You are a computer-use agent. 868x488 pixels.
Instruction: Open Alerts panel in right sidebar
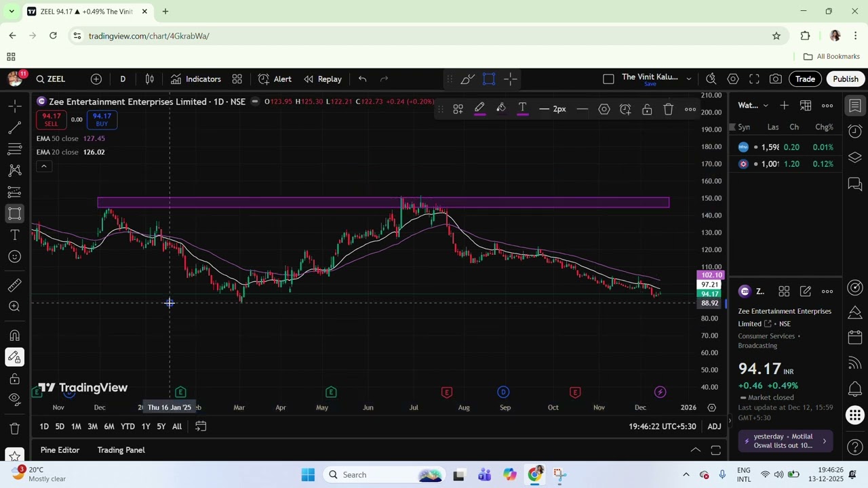tap(855, 131)
